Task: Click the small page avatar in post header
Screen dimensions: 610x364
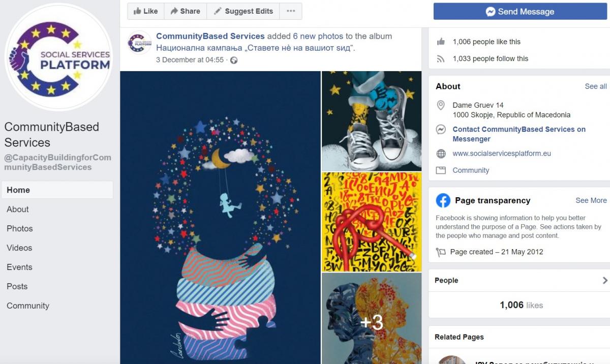Action: pos(139,43)
